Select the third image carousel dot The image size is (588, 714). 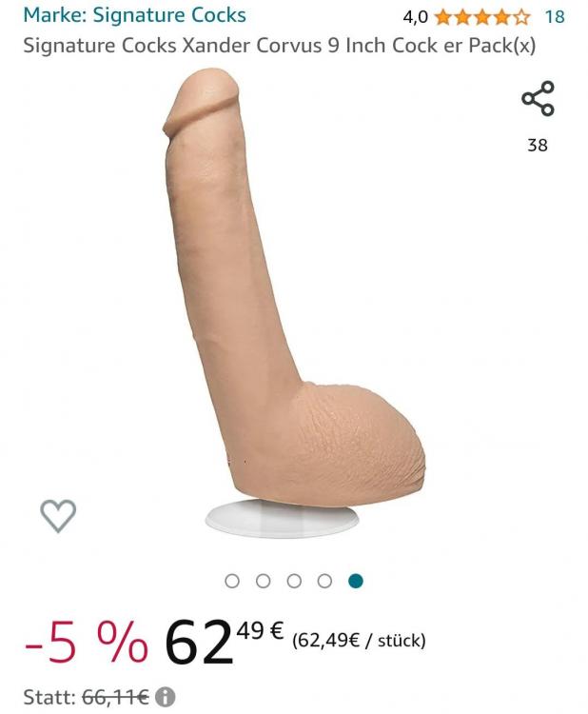point(294,581)
